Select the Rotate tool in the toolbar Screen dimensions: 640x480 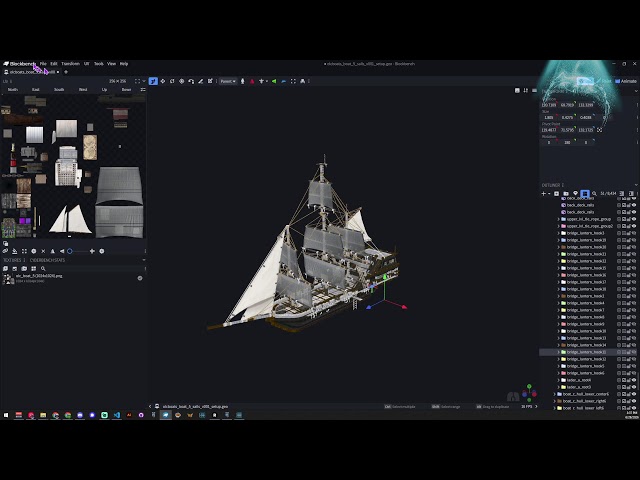coord(172,81)
